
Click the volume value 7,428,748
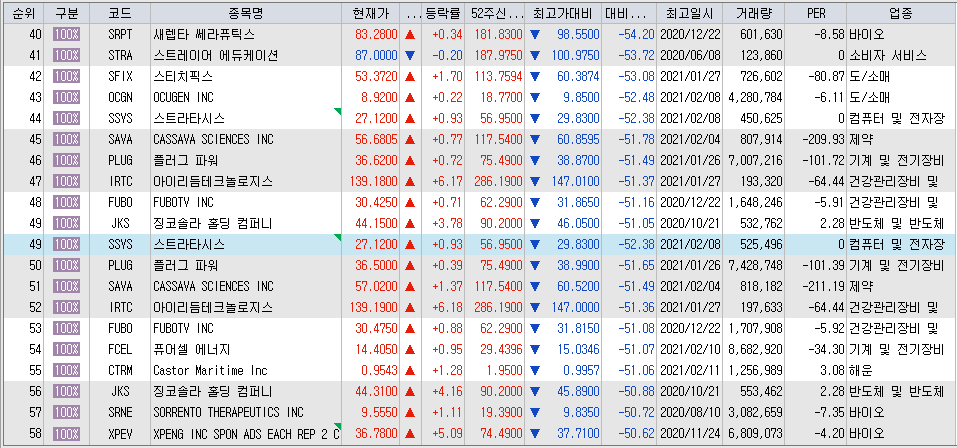tap(755, 266)
